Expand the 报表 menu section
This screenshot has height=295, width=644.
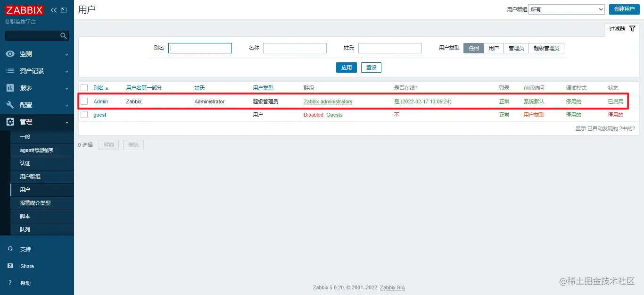(37, 88)
